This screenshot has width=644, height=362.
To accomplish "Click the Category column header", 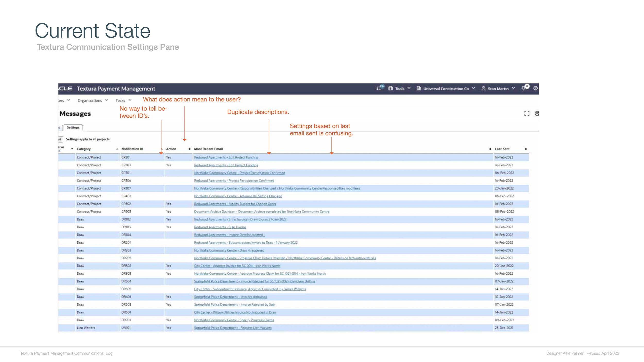I will [83, 149].
